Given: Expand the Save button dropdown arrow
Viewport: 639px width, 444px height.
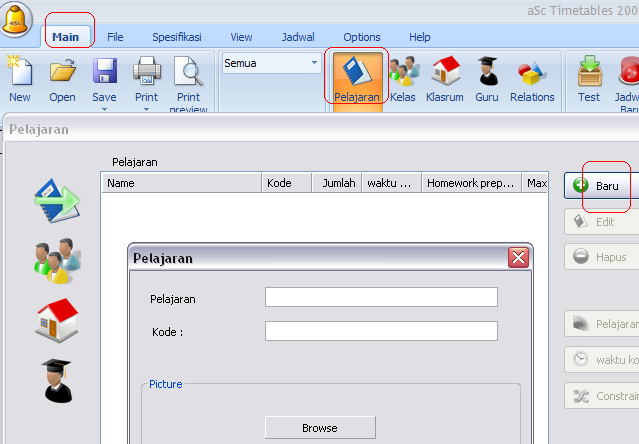Looking at the screenshot, I should click(x=104, y=109).
